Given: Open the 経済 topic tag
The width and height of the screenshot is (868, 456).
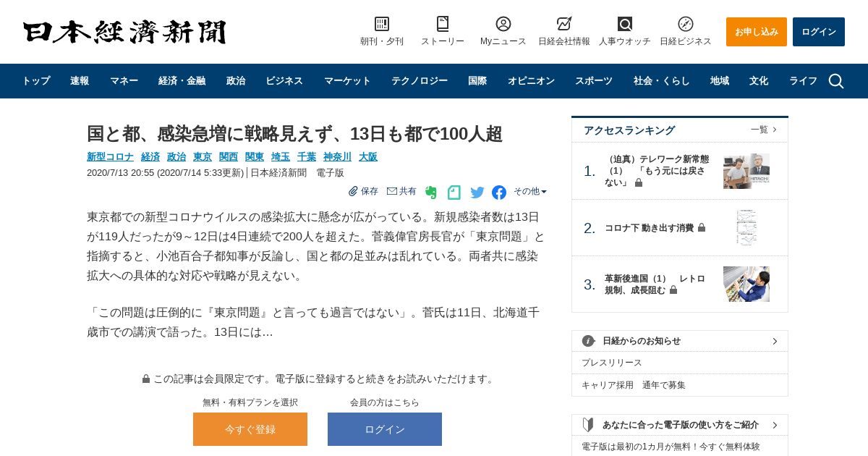Looking at the screenshot, I should click(x=150, y=156).
